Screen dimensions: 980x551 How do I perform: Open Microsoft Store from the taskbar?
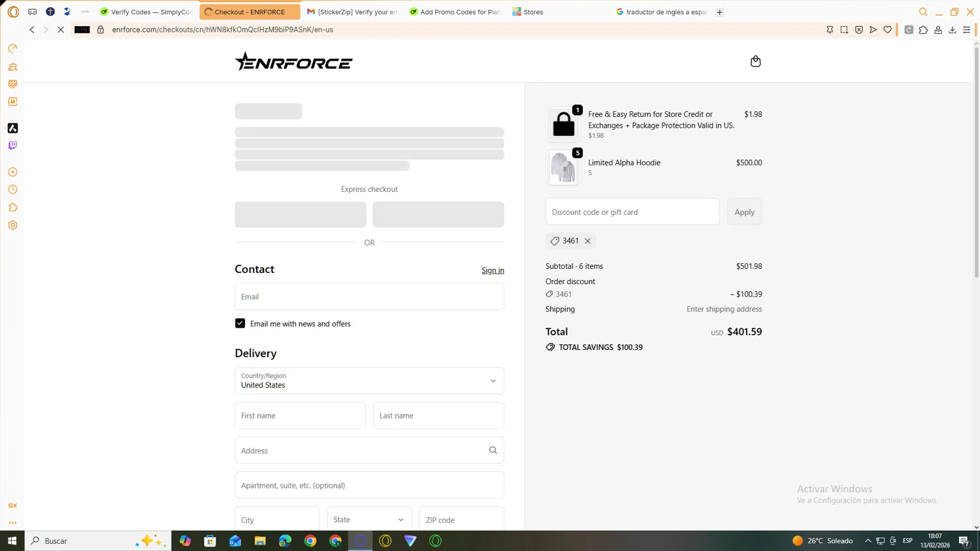coord(210,541)
